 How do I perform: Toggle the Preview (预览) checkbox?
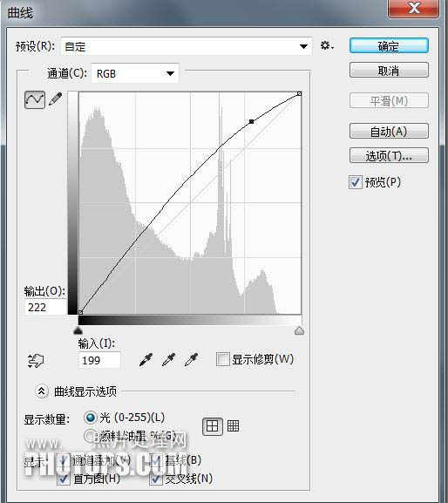click(x=356, y=182)
